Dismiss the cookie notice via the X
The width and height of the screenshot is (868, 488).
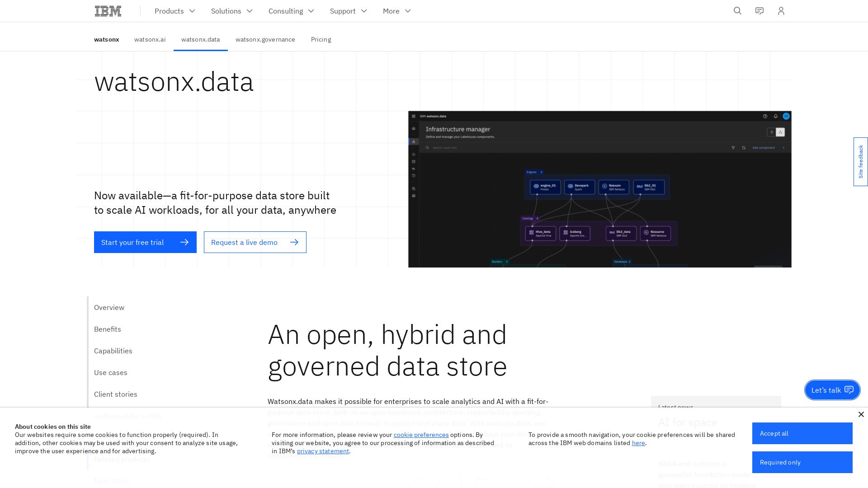click(x=861, y=414)
